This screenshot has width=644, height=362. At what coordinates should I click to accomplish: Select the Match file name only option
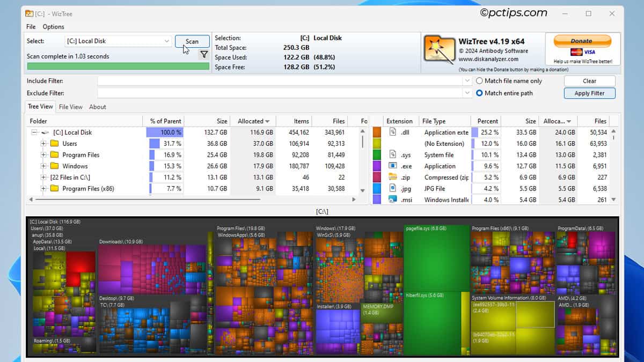479,80
